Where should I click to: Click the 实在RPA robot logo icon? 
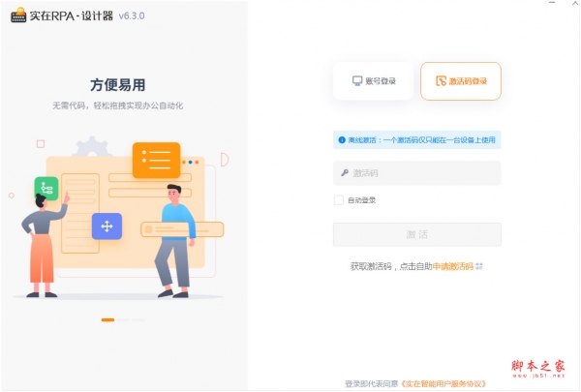pos(18,15)
